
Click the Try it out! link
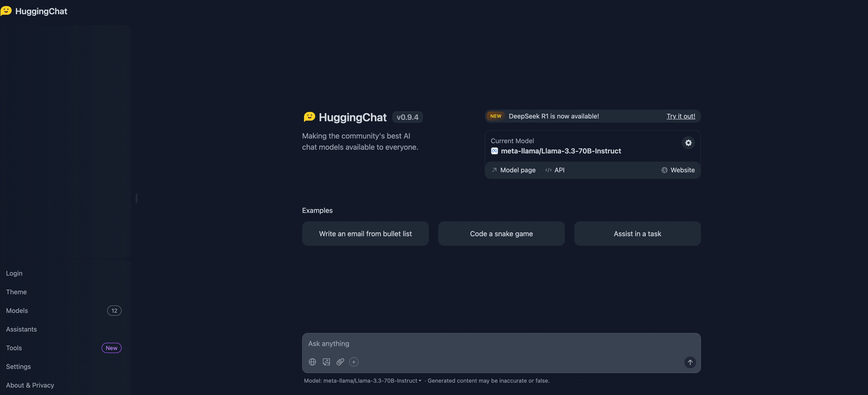[681, 116]
